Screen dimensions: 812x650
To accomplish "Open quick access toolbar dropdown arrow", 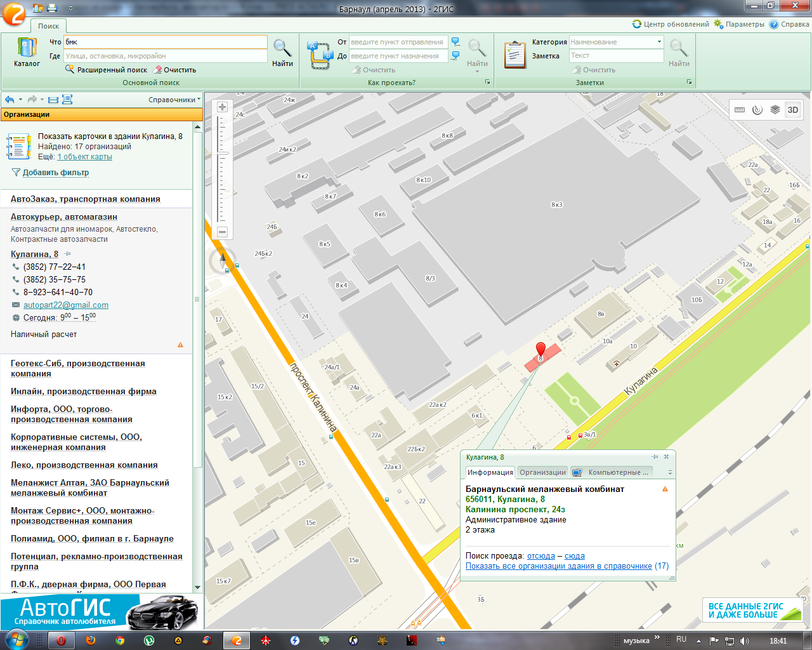I will [x=70, y=8].
